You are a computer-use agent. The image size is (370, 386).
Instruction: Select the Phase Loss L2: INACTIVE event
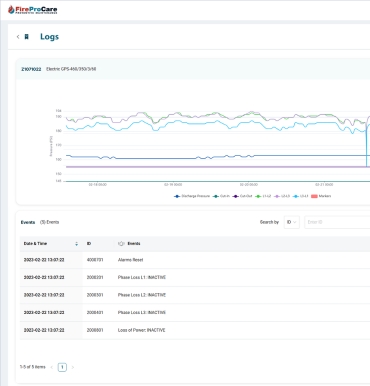coord(142,295)
